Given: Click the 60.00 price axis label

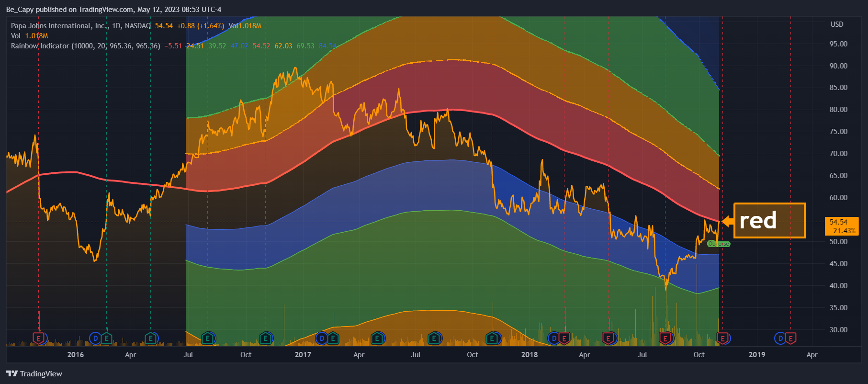Looking at the screenshot, I should (838, 198).
